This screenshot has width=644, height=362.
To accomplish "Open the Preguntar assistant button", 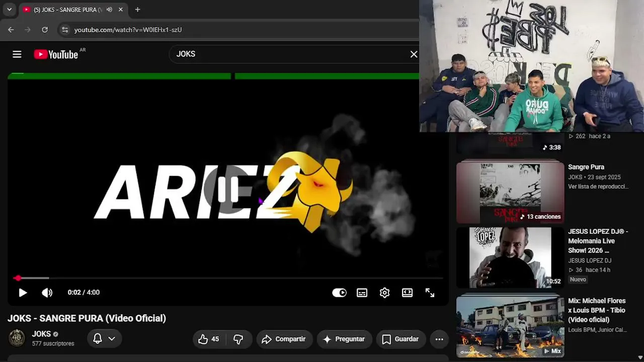I will pyautogui.click(x=344, y=339).
